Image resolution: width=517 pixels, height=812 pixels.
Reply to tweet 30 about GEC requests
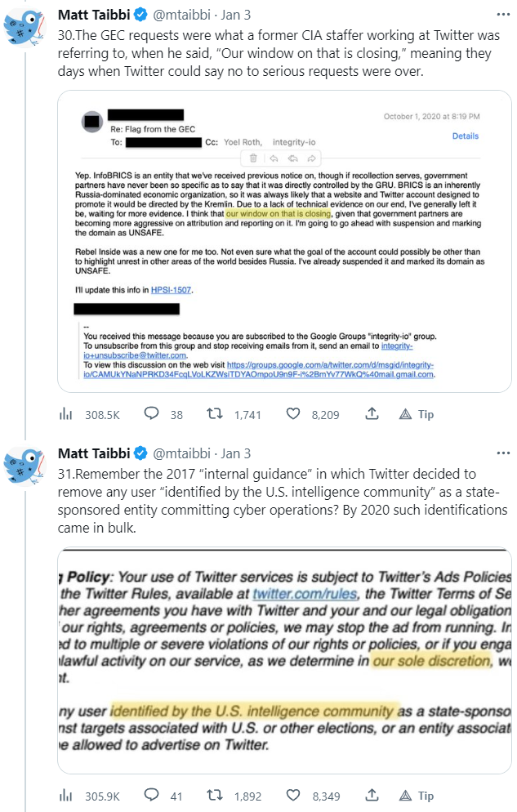[152, 414]
